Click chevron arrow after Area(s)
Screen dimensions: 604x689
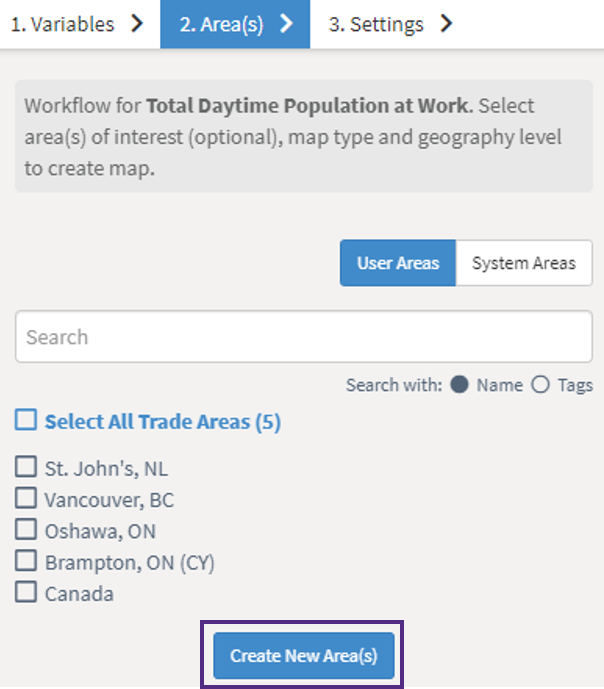[286, 24]
